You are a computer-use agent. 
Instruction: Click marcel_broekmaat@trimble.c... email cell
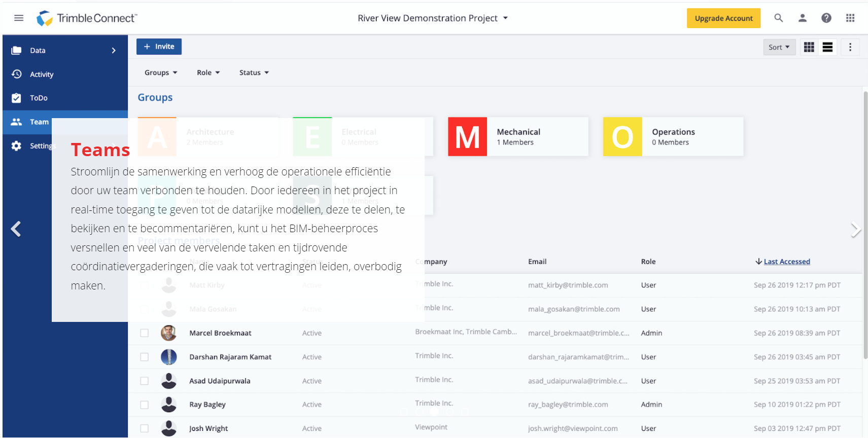point(579,333)
